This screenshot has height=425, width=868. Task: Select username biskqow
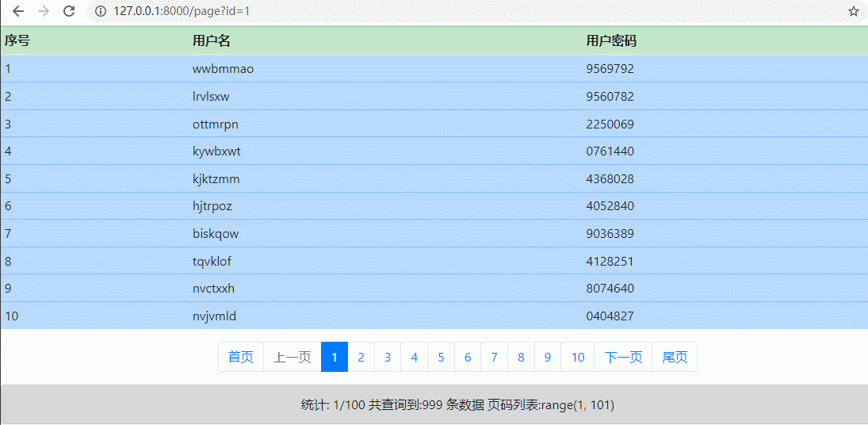[x=216, y=234]
